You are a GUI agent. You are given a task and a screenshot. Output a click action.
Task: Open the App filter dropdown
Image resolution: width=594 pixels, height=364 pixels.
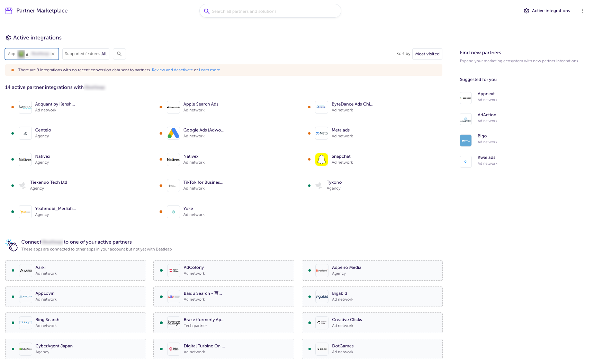point(29,54)
